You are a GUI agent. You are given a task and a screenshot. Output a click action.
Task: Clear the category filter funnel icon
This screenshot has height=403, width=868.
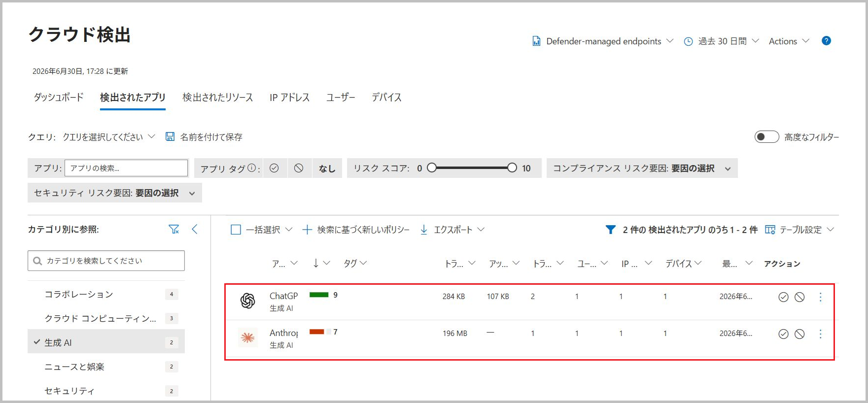point(174,229)
